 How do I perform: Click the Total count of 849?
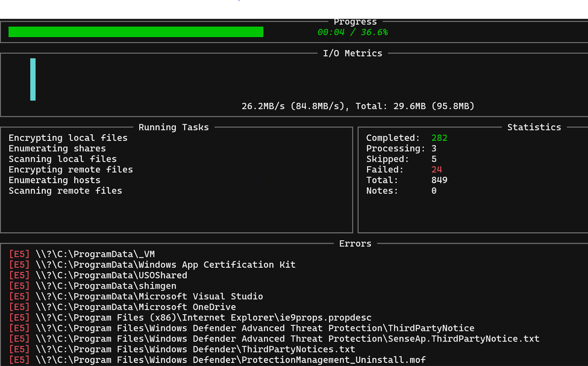[440, 180]
